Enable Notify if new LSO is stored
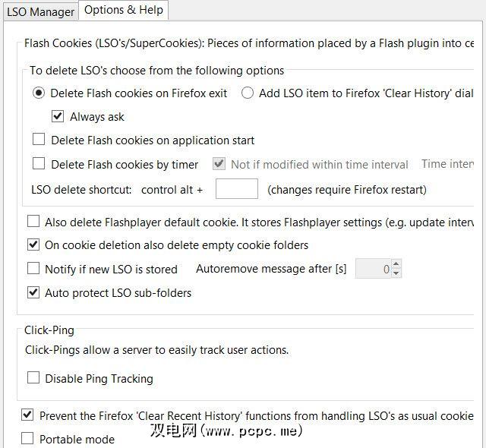The height and width of the screenshot is (448, 486). (x=33, y=269)
